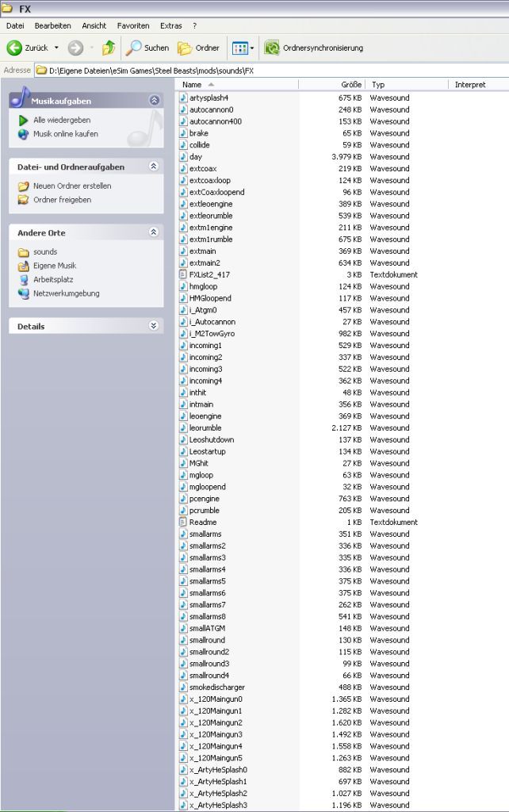Click the folder-up icon in the toolbar

point(109,48)
